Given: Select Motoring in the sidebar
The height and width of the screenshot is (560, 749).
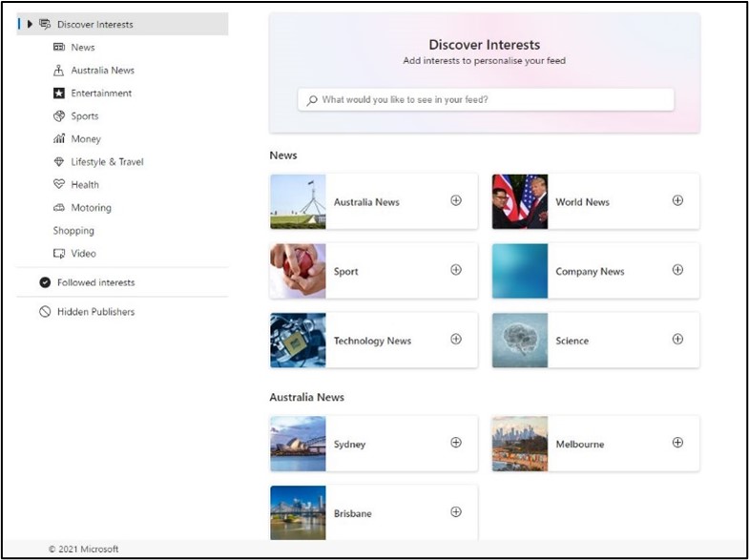Looking at the screenshot, I should click(x=92, y=208).
